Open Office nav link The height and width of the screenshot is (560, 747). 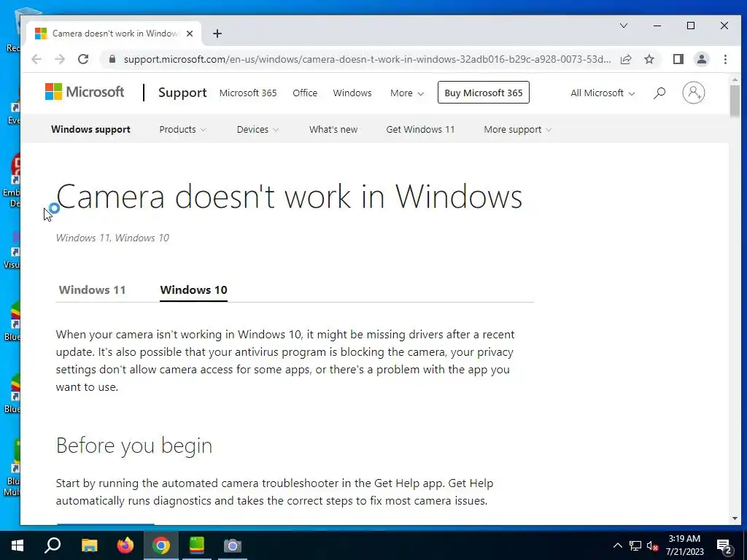[305, 93]
